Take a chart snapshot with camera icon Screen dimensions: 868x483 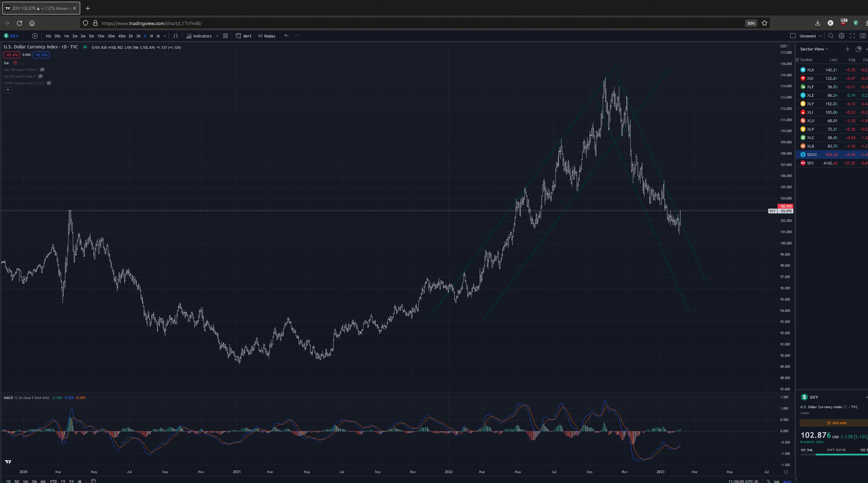tap(863, 36)
